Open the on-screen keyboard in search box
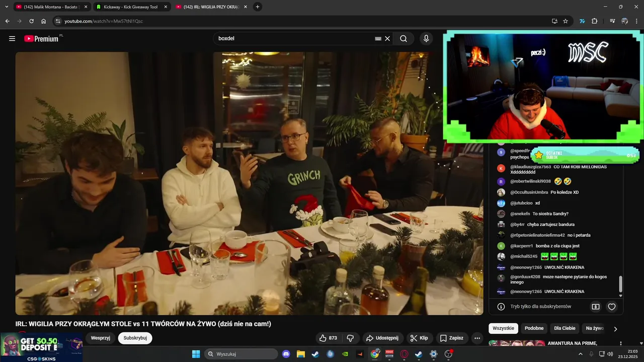The height and width of the screenshot is (362, 644). 378,38
